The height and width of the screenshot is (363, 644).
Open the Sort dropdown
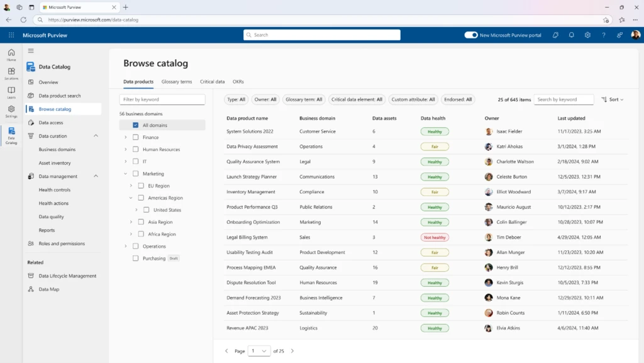tap(611, 99)
